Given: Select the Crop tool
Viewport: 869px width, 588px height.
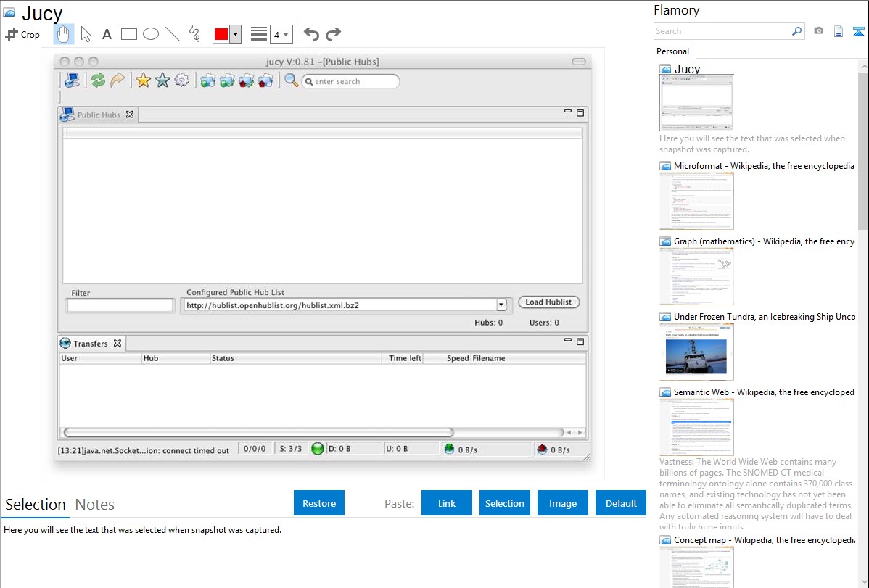Looking at the screenshot, I should click(x=22, y=34).
